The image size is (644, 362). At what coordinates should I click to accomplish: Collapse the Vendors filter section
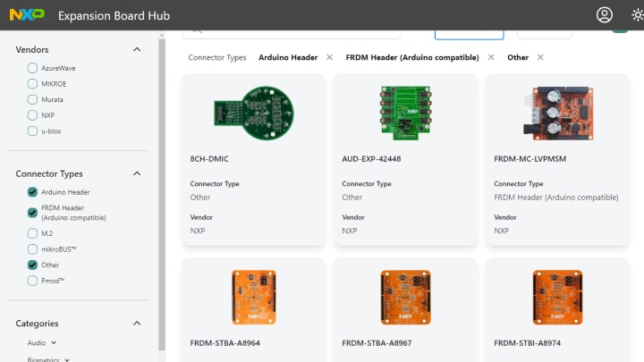click(x=137, y=50)
